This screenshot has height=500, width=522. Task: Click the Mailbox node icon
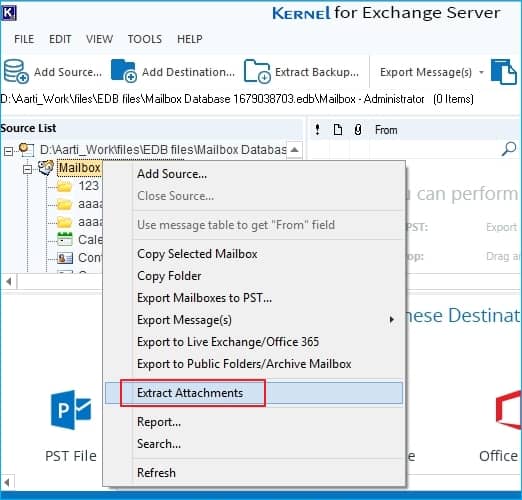[x=45, y=167]
